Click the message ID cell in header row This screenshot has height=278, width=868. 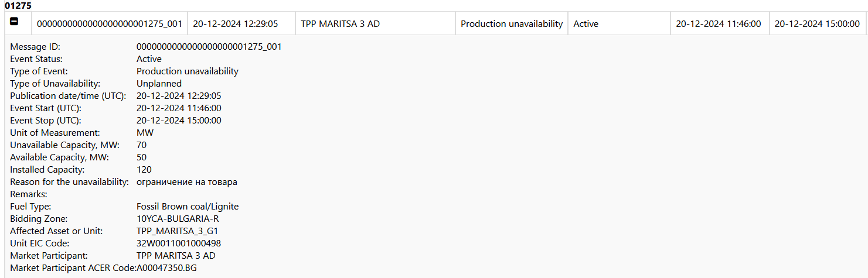click(110, 24)
